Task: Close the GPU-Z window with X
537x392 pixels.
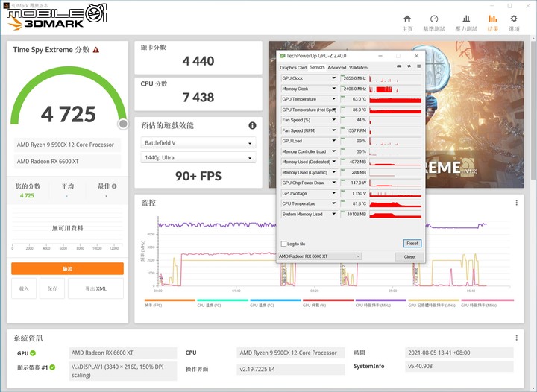Action: pyautogui.click(x=416, y=56)
